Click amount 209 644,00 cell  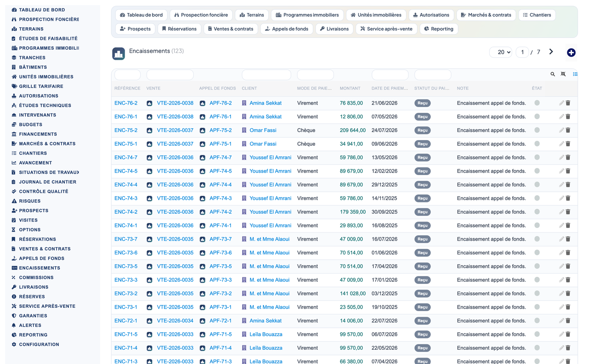tap(353, 130)
